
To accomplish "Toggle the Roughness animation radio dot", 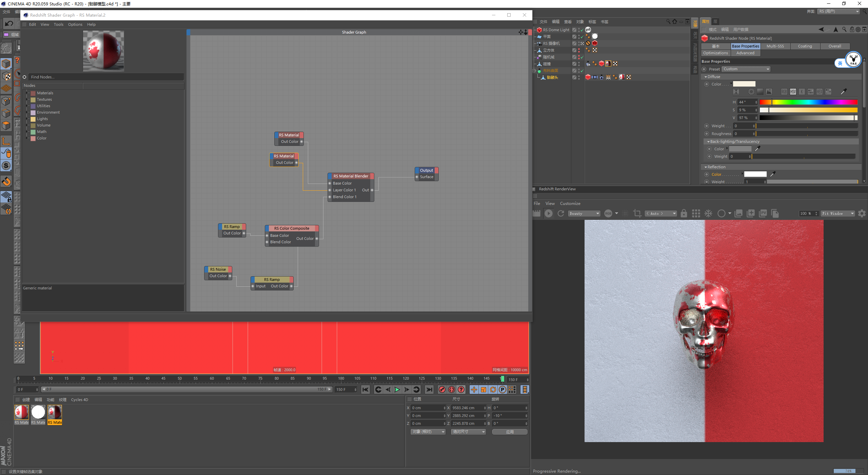I will pos(707,134).
